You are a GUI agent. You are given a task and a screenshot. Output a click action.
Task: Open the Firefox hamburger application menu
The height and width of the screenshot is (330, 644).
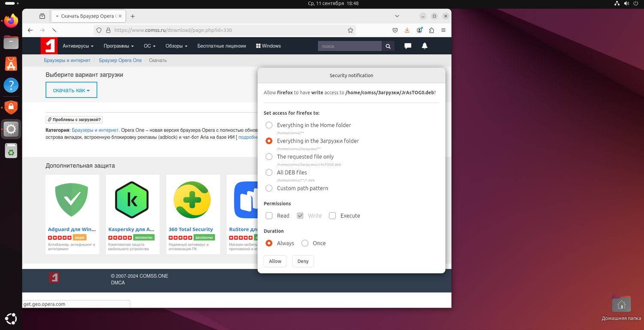click(444, 31)
